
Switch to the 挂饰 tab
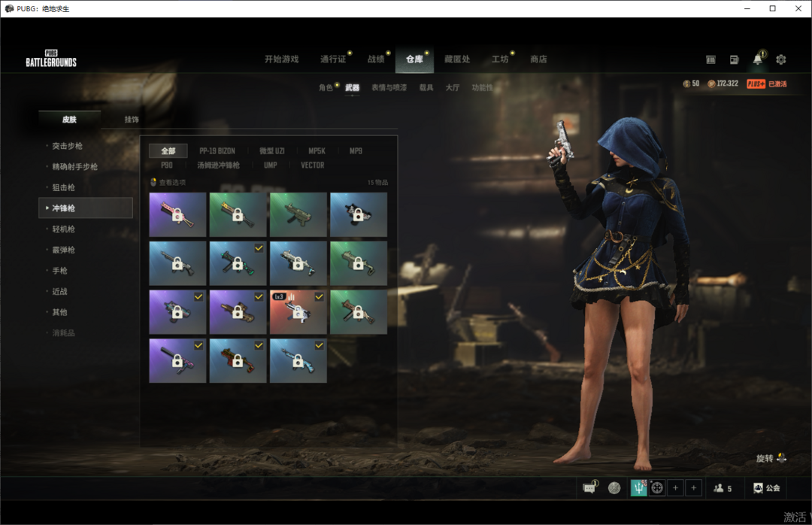132,119
